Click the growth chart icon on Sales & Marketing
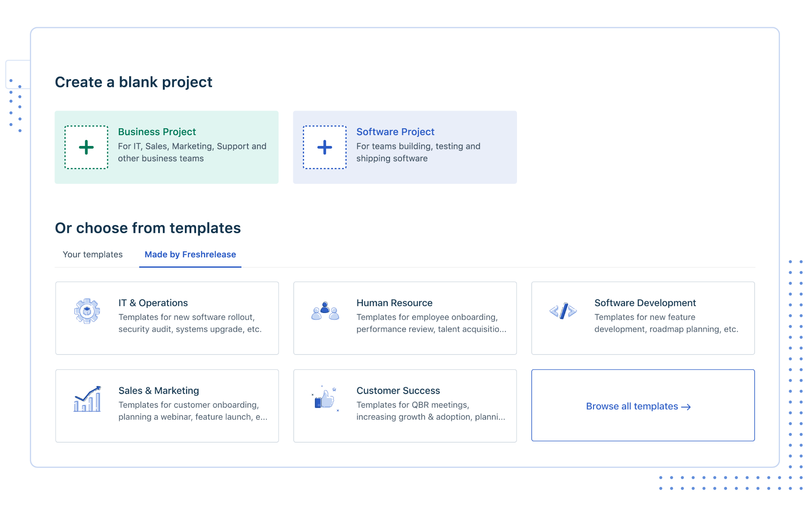This screenshot has height=516, width=812. click(87, 399)
